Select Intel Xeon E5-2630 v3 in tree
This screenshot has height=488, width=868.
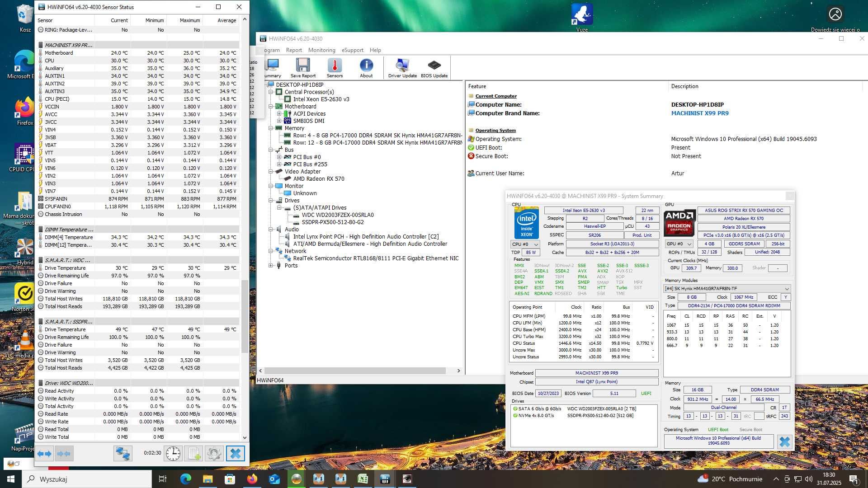pyautogui.click(x=321, y=99)
